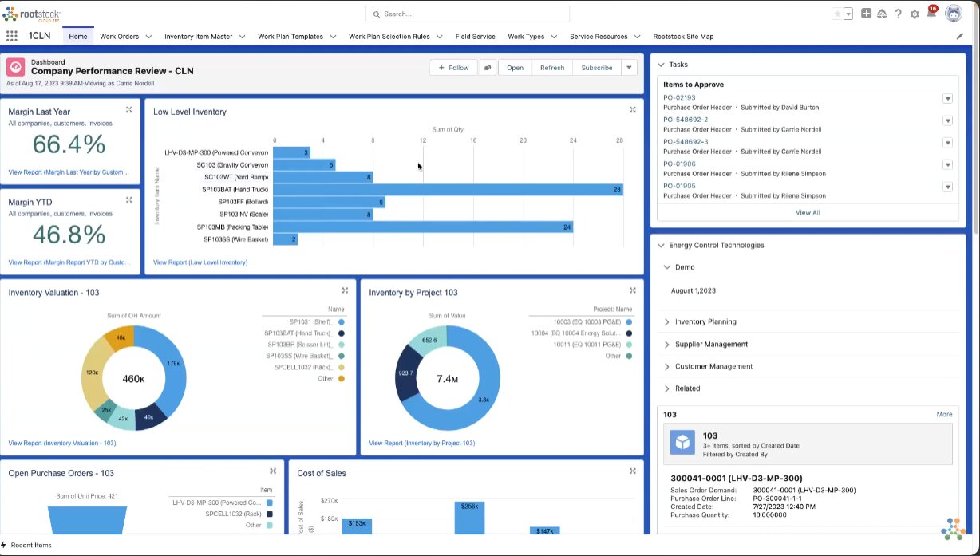Click the notifications bell icon

pyautogui.click(x=931, y=14)
